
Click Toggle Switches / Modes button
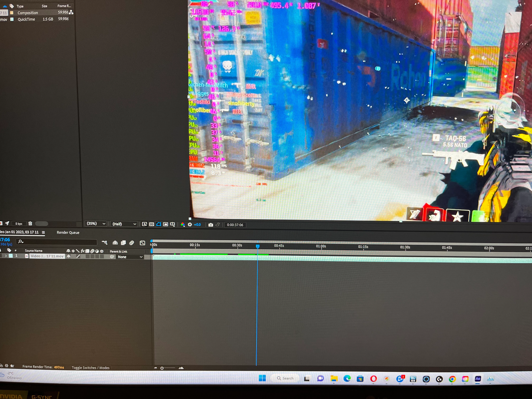pyautogui.click(x=90, y=367)
